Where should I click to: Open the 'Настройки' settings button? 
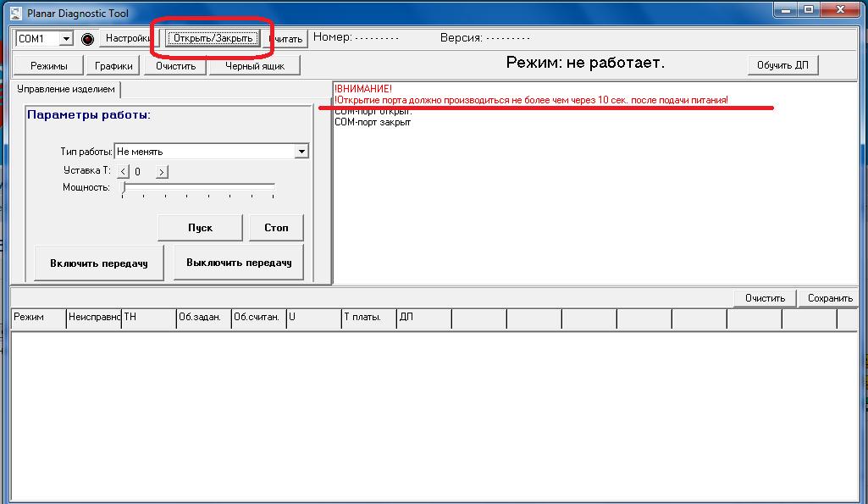(130, 38)
